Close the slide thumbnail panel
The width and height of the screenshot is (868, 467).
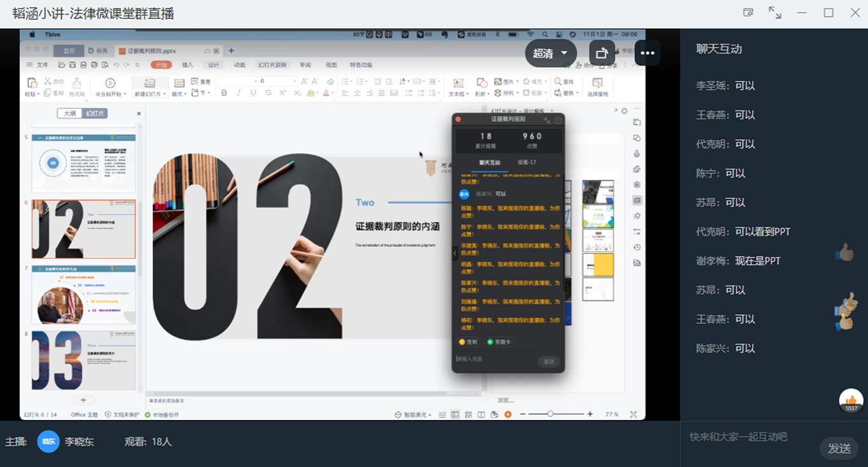pyautogui.click(x=139, y=114)
